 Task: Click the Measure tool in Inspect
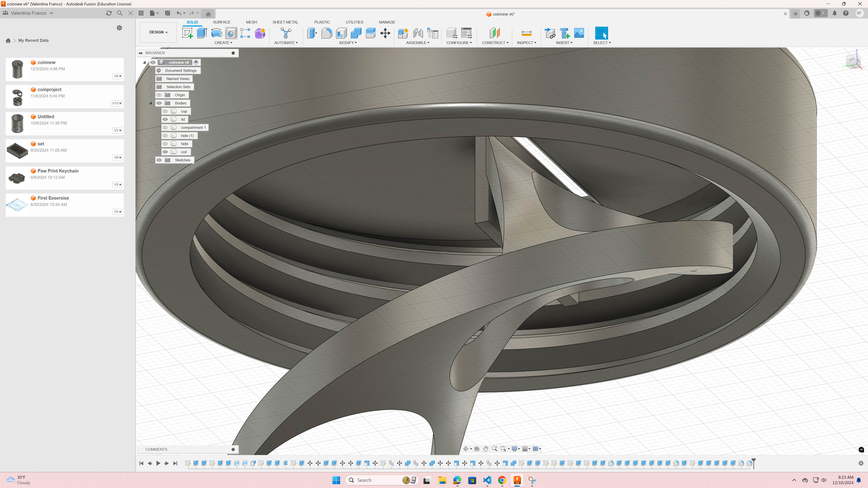coord(526,33)
